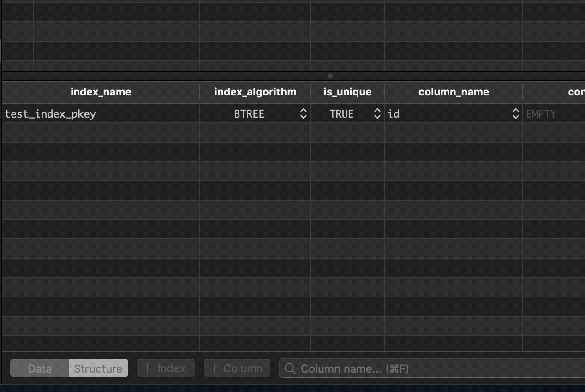Switch to the Structure tab

point(98,368)
